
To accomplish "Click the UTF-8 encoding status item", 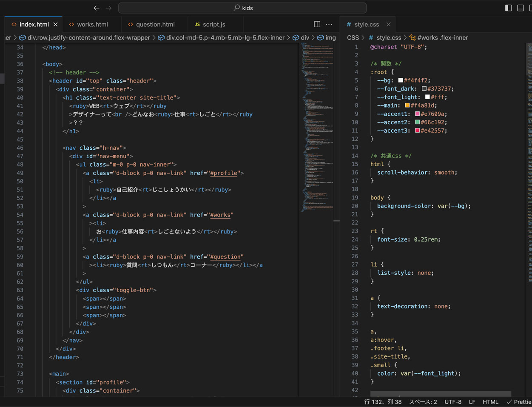I will point(452,402).
